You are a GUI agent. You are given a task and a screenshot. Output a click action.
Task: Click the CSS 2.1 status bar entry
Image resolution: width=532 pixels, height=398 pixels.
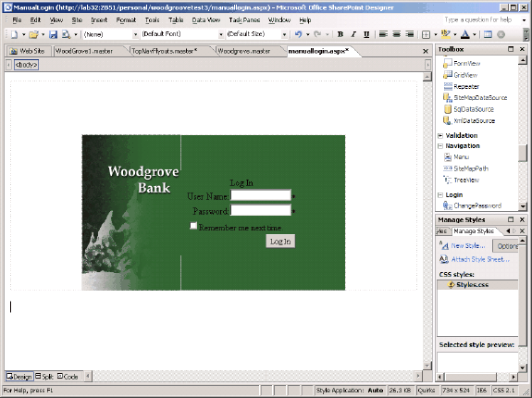(503, 391)
